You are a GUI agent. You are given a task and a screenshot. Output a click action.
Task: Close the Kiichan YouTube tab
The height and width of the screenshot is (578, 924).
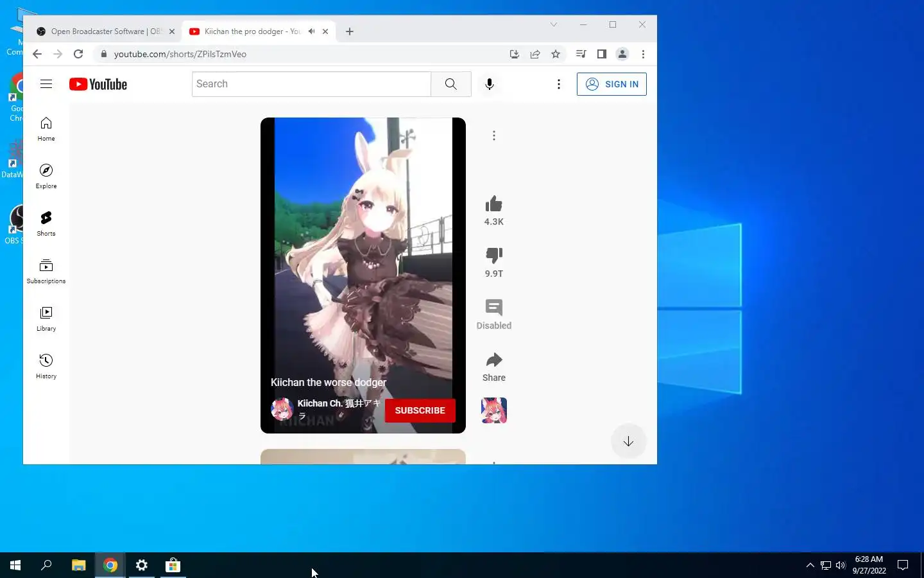[x=325, y=31]
